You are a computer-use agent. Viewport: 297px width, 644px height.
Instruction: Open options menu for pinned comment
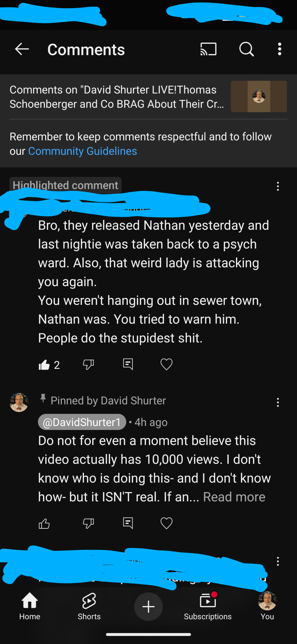[278, 402]
